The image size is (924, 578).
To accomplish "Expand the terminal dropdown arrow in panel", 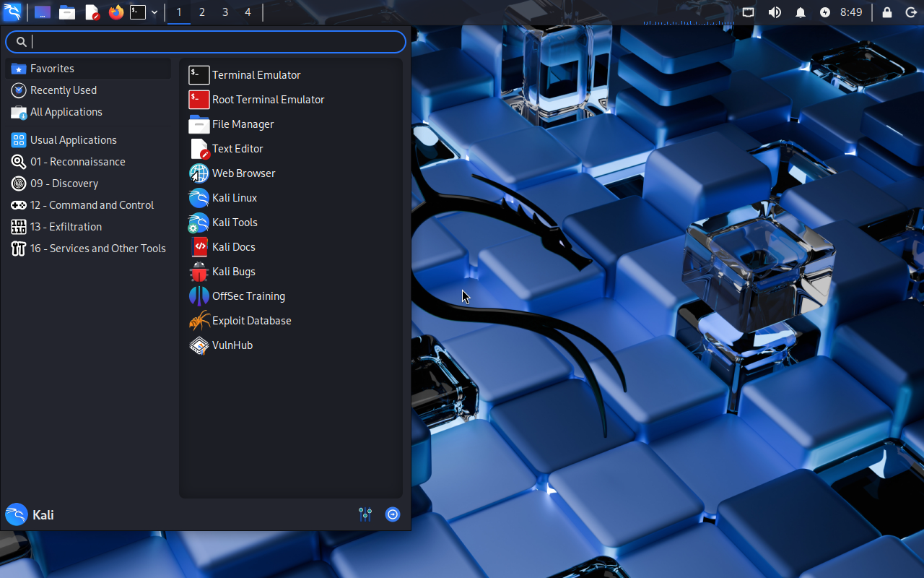I will (x=154, y=12).
